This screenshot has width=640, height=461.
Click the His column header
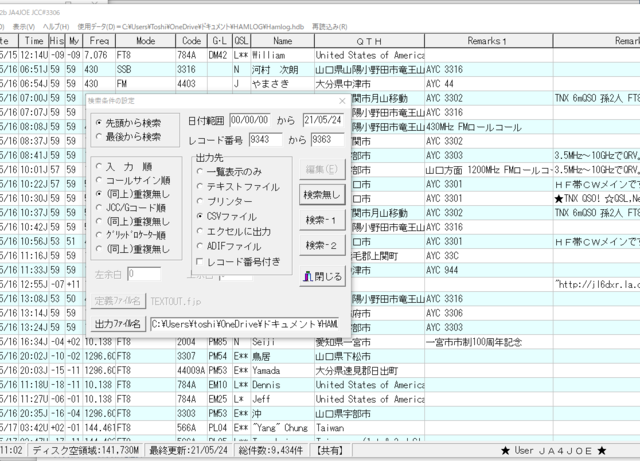[x=57, y=41]
